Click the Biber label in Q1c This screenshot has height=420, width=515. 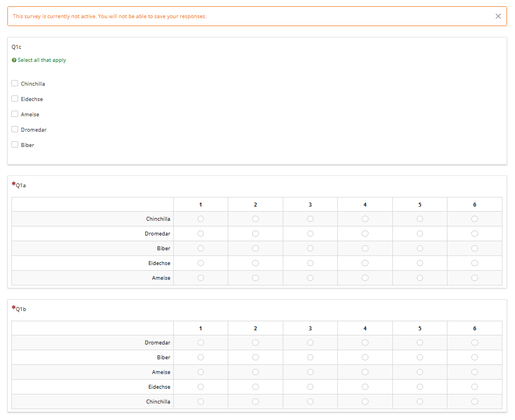pyautogui.click(x=27, y=145)
